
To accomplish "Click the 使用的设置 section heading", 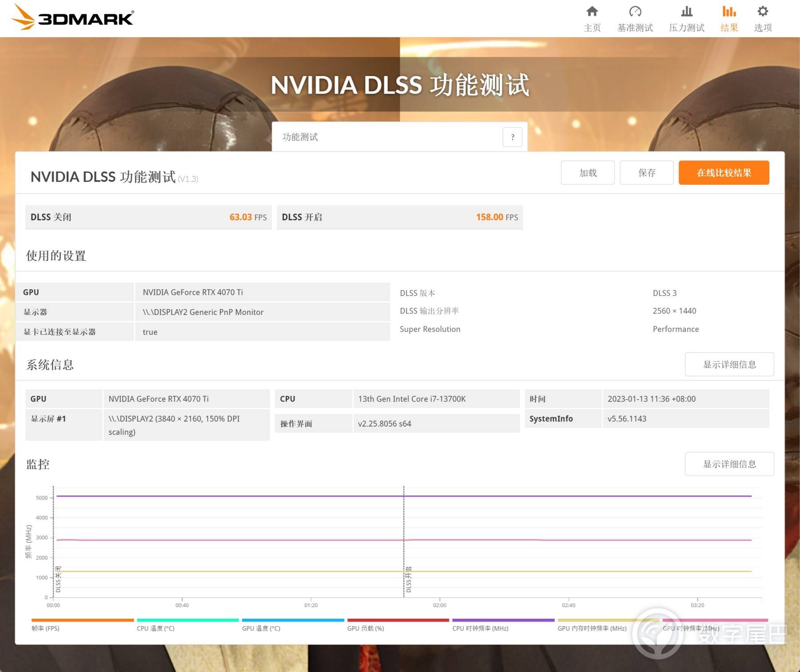I will pos(56,256).
